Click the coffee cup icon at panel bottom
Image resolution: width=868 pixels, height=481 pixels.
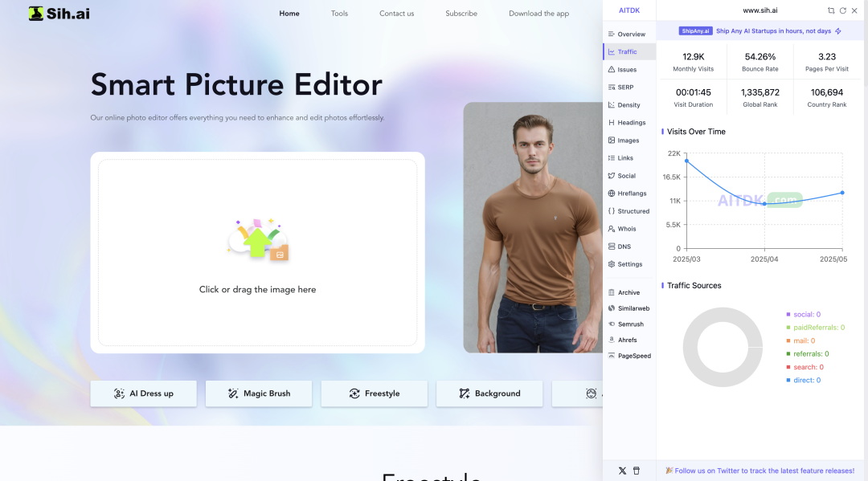(x=637, y=471)
